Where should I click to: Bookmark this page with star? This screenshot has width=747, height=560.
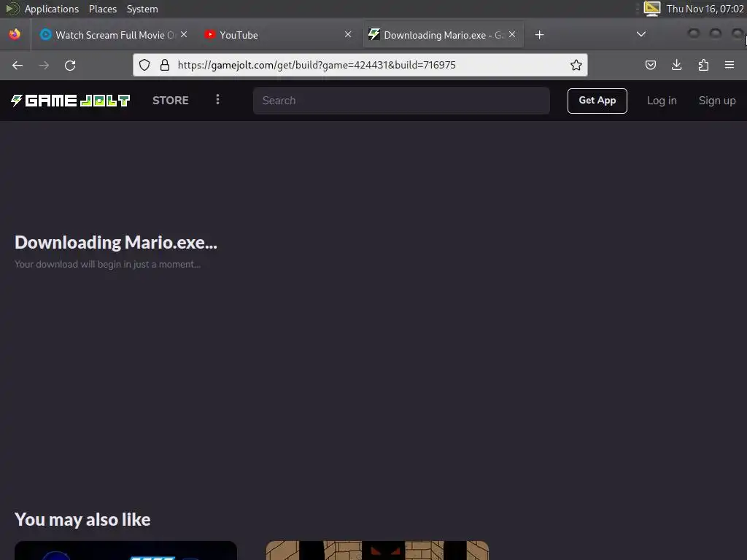[x=576, y=65]
